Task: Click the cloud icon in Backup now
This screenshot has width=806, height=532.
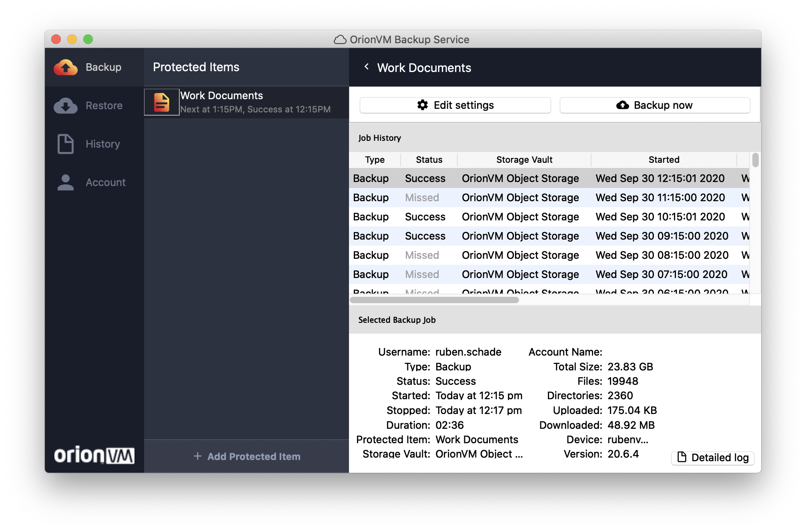Action: (x=622, y=105)
